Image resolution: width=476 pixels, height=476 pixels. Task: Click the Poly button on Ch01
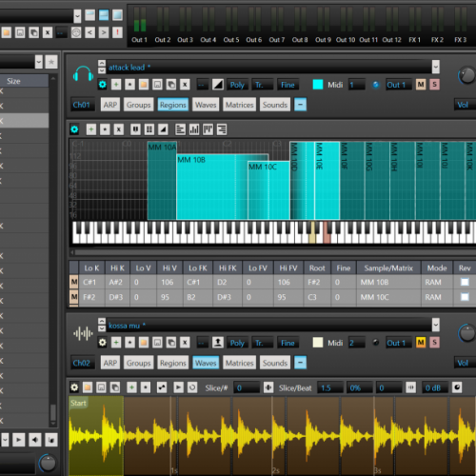[237, 85]
